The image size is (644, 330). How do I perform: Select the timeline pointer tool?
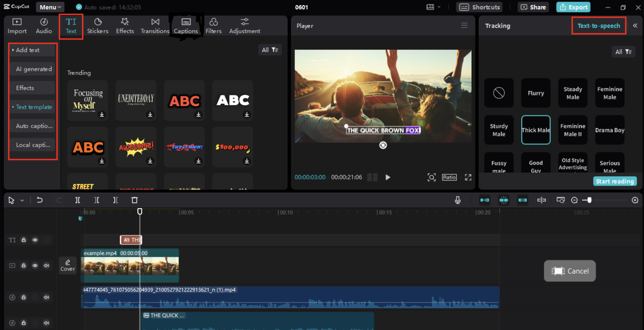coord(11,200)
